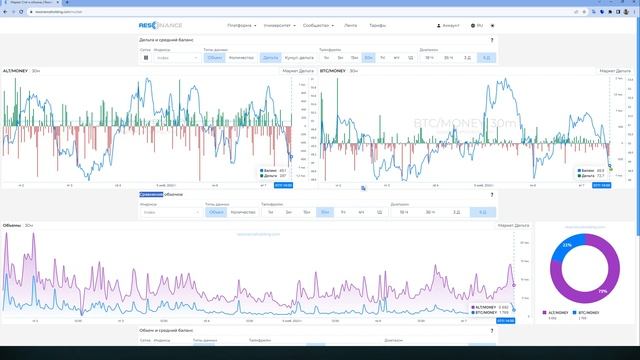The height and width of the screenshot is (360, 640).
Task: Expand the Индексы dropdown in delta panel
Action: click(x=177, y=58)
